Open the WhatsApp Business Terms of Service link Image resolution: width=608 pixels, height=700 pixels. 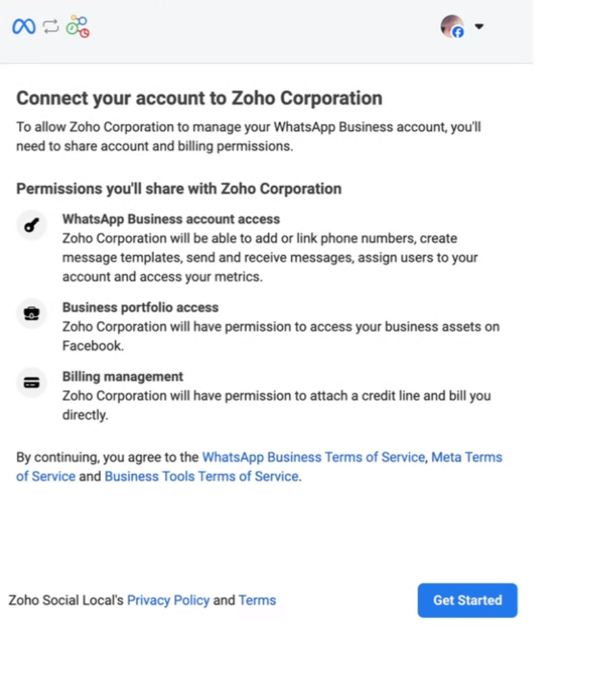point(313,457)
